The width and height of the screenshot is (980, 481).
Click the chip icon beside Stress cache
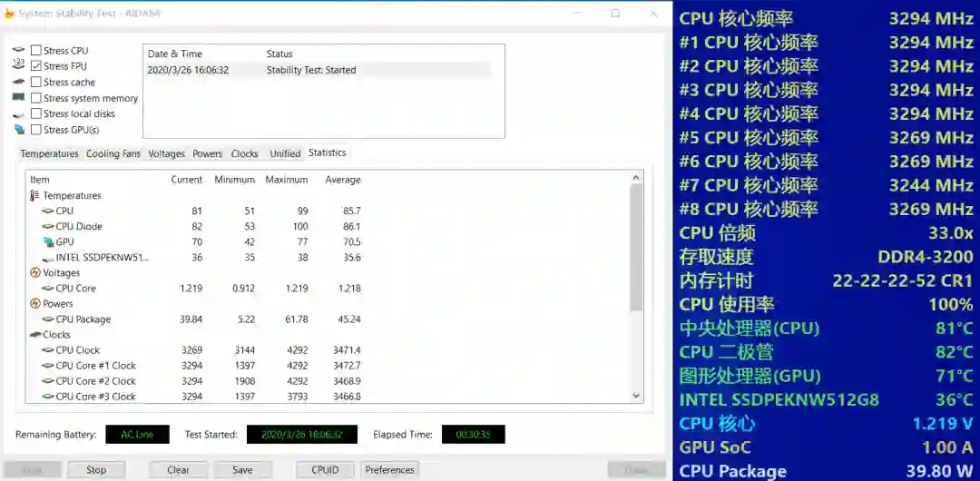click(19, 82)
